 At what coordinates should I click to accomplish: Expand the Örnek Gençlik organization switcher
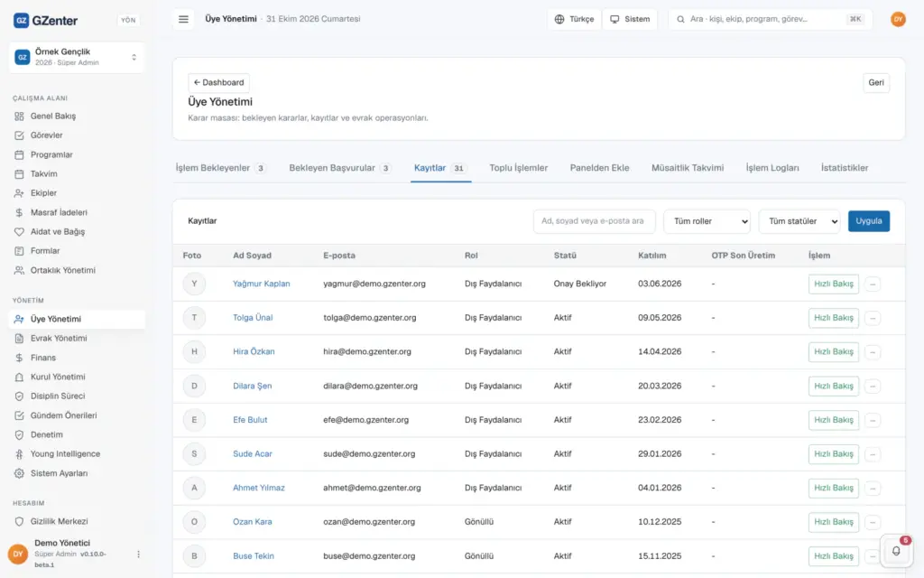coord(77,57)
